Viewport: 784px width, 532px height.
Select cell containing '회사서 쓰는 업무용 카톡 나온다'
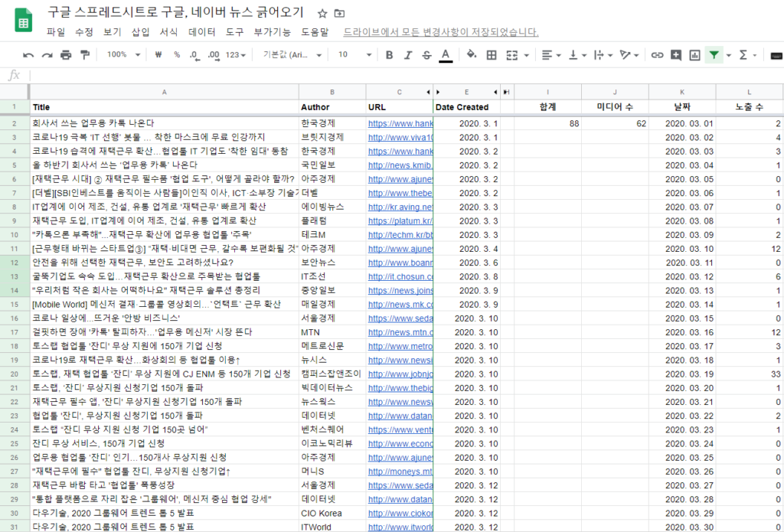(x=165, y=123)
